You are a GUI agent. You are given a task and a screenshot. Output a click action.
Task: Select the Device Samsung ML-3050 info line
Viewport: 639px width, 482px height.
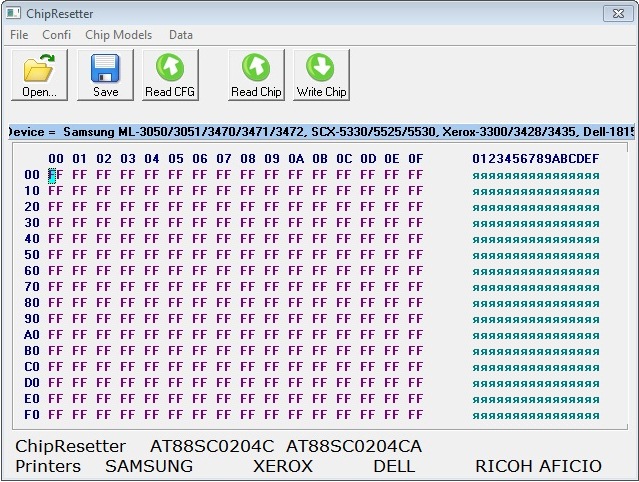click(x=322, y=132)
